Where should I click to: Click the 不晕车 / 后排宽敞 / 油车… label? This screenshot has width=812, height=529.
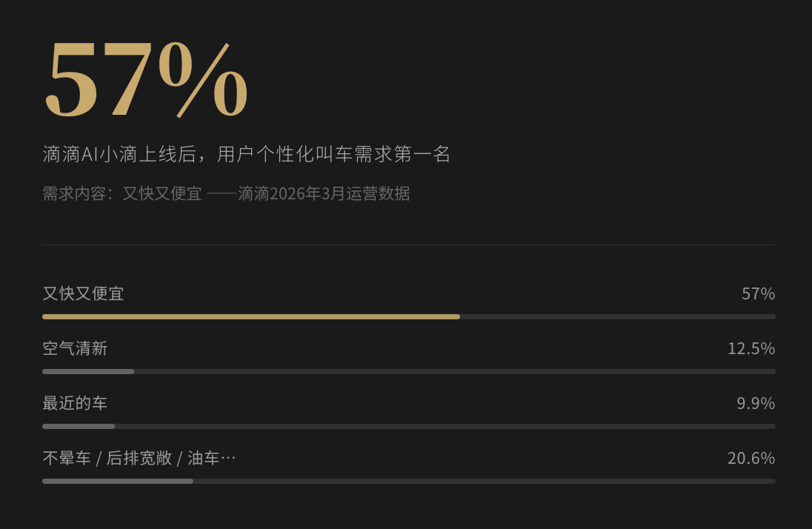pyautogui.click(x=139, y=458)
